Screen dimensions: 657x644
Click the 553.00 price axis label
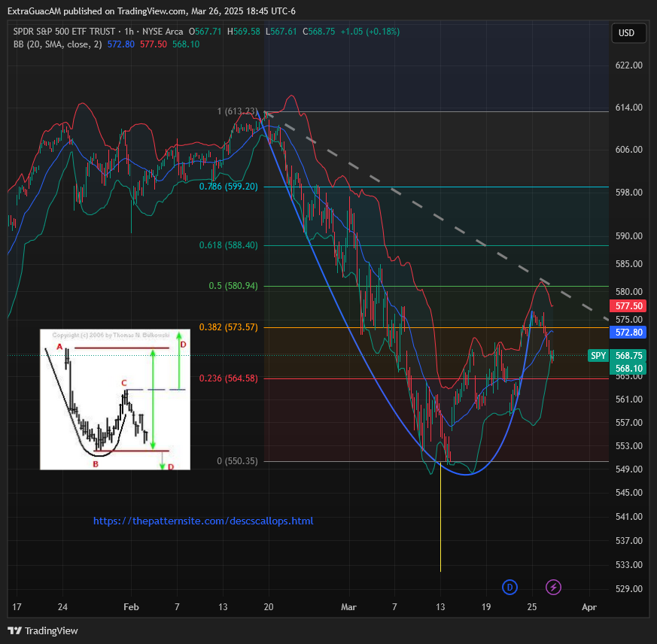(628, 446)
